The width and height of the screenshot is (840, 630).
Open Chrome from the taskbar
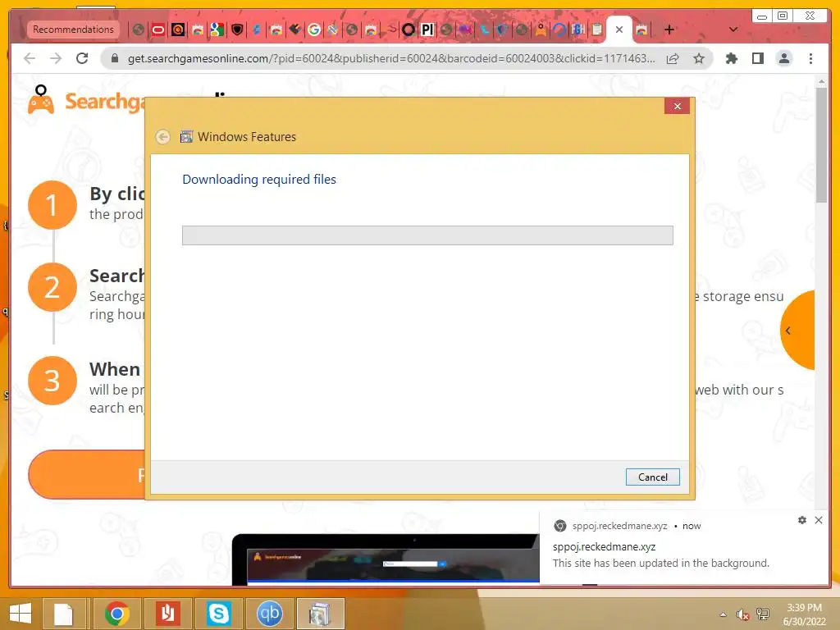pos(116,614)
